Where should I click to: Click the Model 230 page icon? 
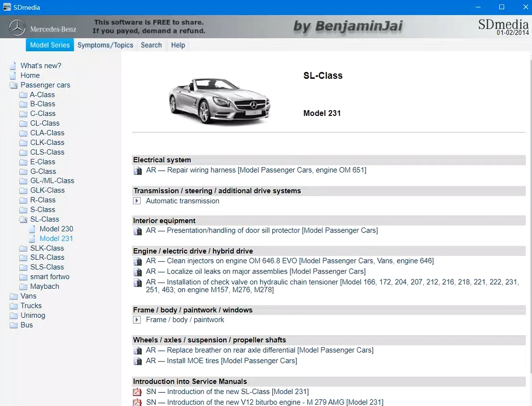(32, 229)
